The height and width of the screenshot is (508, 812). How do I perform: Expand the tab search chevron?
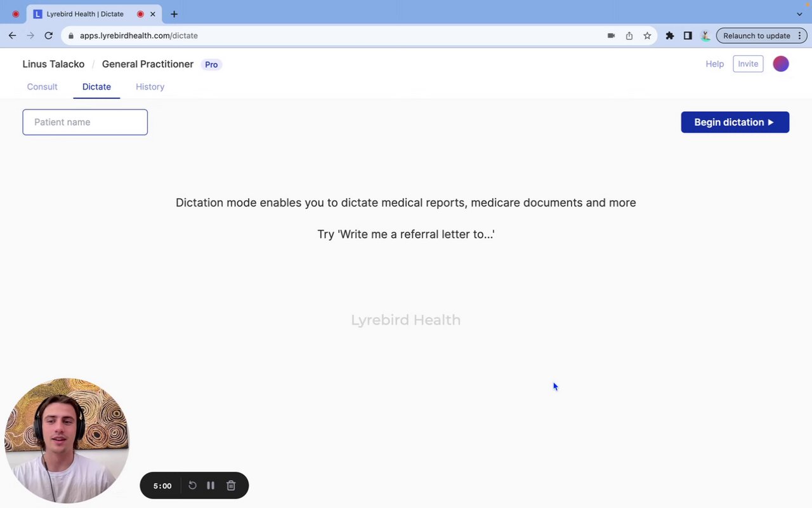799,14
